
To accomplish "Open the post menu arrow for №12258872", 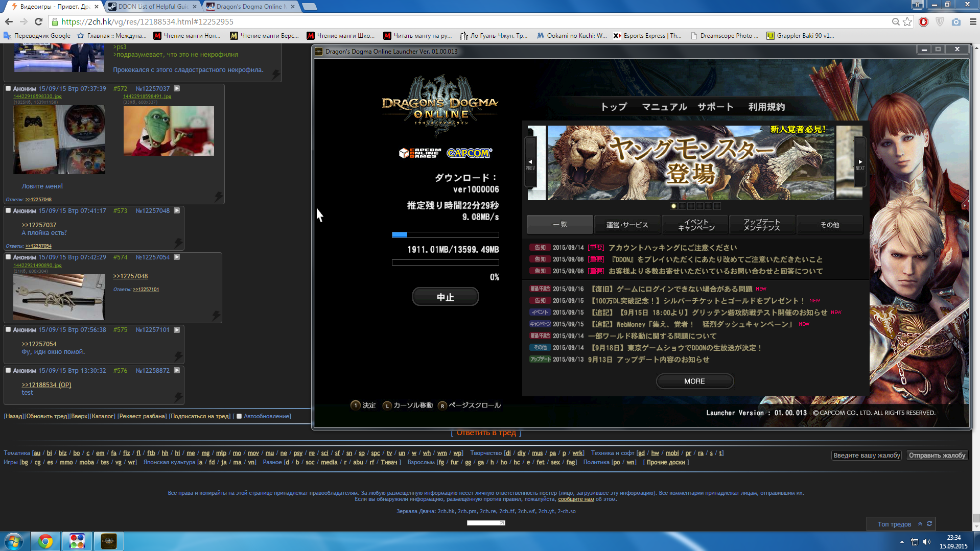I will (x=177, y=370).
